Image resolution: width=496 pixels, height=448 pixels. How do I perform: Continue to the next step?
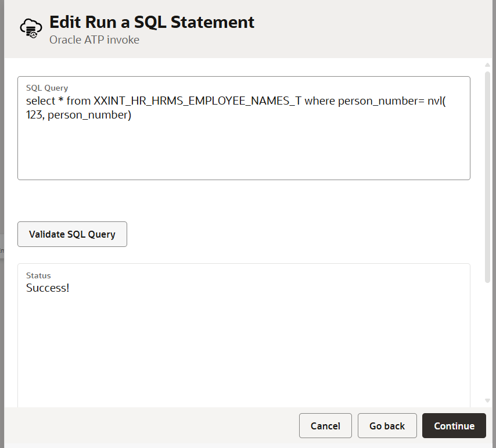(454, 425)
